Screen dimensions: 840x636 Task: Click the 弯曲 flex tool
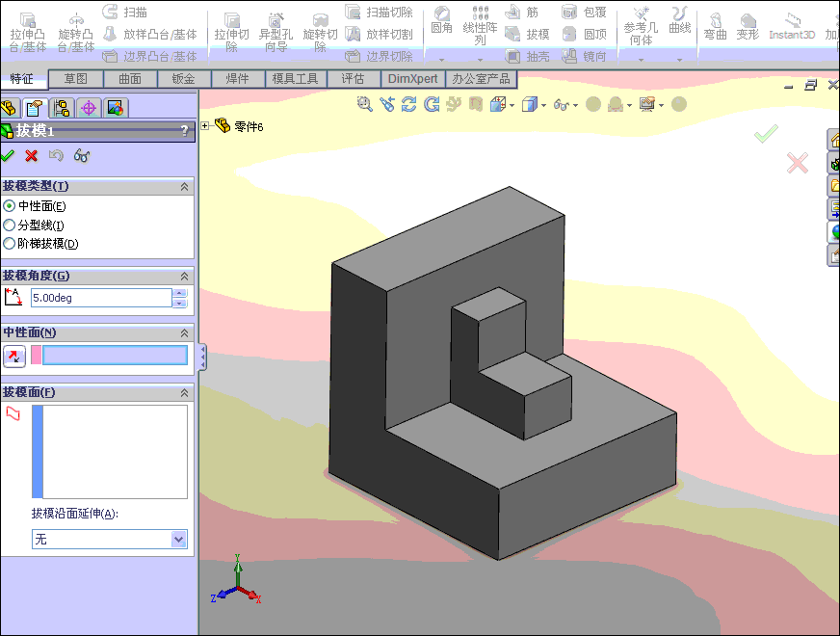point(715,27)
